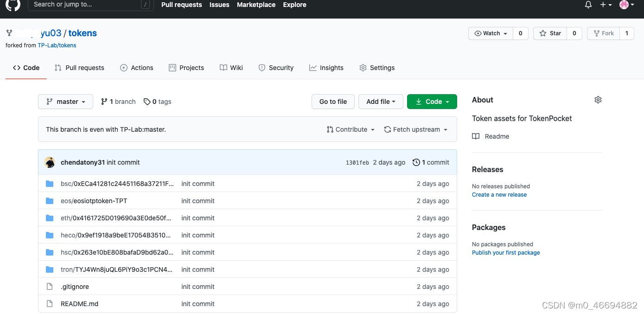Open the eos/eosiotptoken-TPT folder
The width and height of the screenshot is (644, 314).
(94, 201)
